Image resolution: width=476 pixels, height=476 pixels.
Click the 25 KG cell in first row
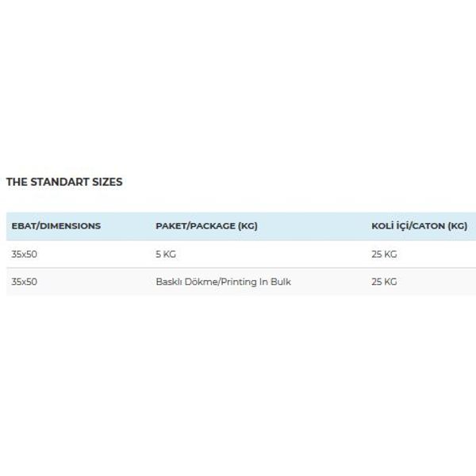tap(384, 254)
